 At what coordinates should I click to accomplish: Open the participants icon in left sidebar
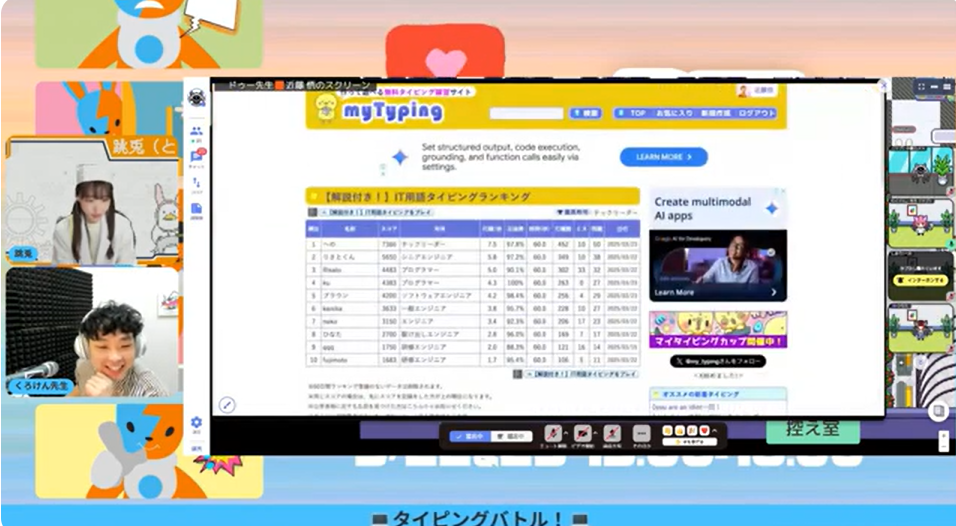tap(196, 131)
